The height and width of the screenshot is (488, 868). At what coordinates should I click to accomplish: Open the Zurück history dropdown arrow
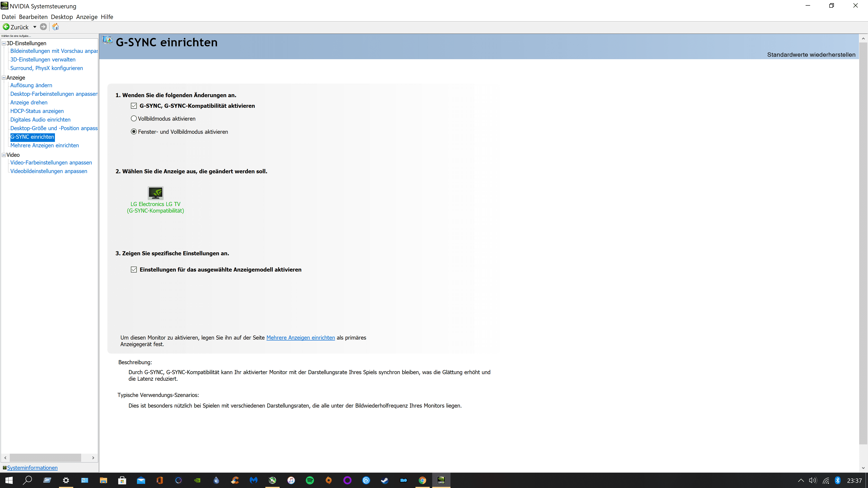click(x=35, y=27)
